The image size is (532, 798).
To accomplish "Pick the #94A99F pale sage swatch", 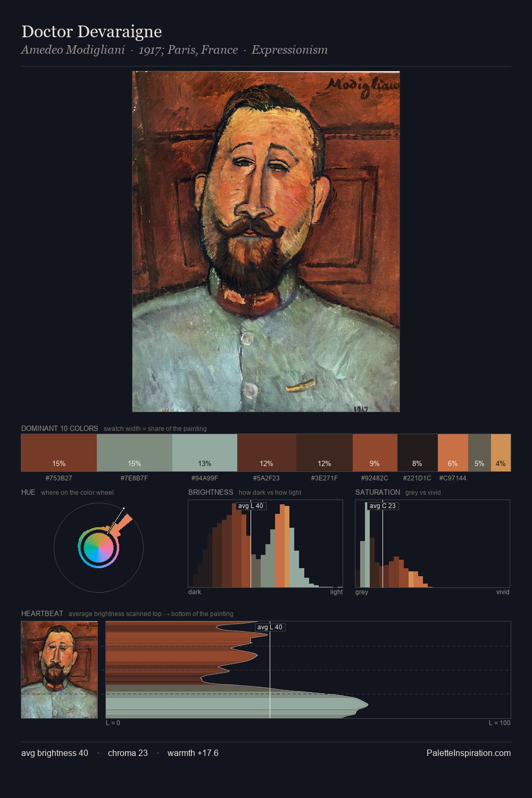I will [x=205, y=453].
